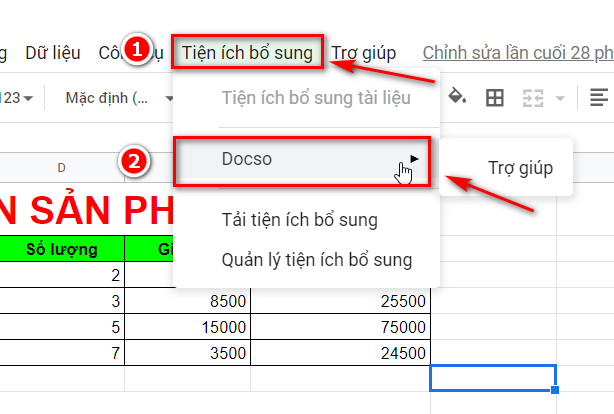Open the borders tool
The height and width of the screenshot is (414, 614).
[495, 98]
